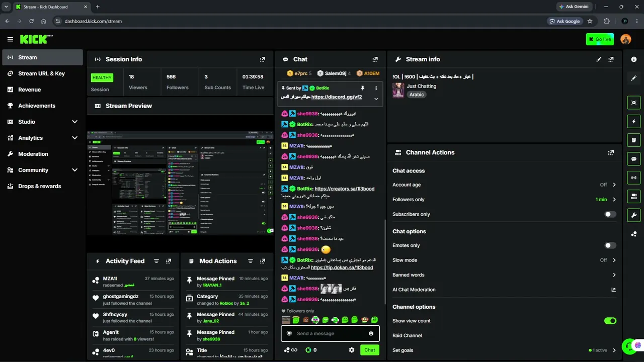Edit stream info with the pencil icon

pyautogui.click(x=599, y=59)
